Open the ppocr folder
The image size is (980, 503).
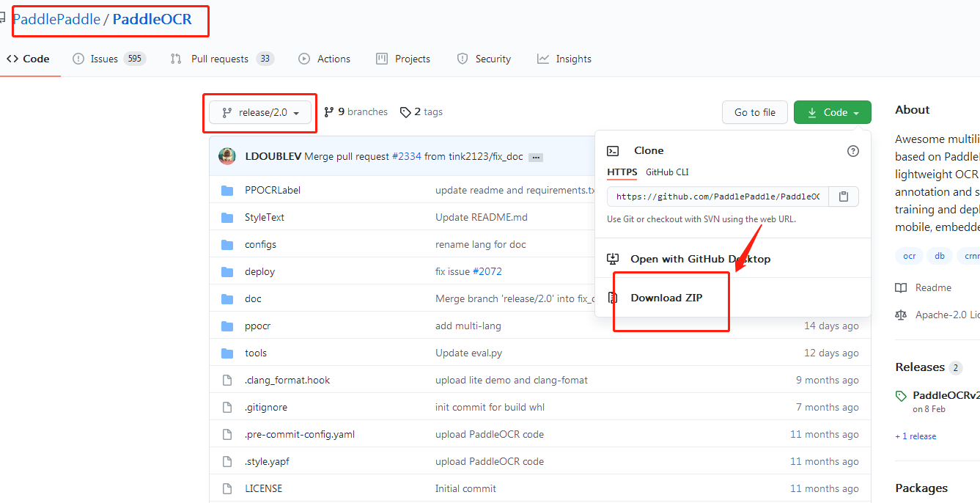[x=258, y=326]
